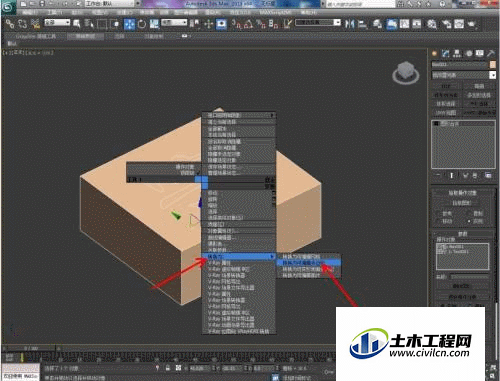
Task: Click the Unlink Selection tool
Action: pos(22,24)
